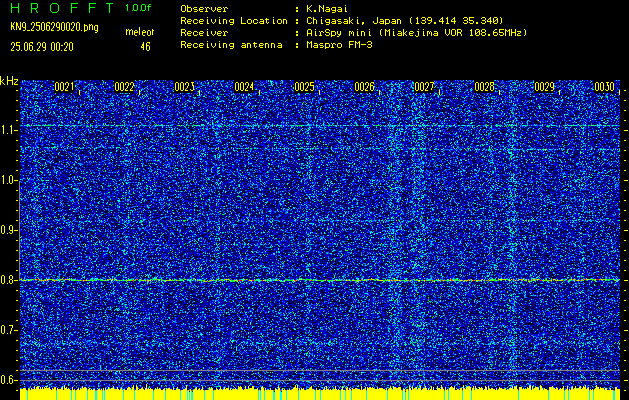The width and height of the screenshot is (629, 400).
Task: Click time marker 0029
Action: coord(545,87)
